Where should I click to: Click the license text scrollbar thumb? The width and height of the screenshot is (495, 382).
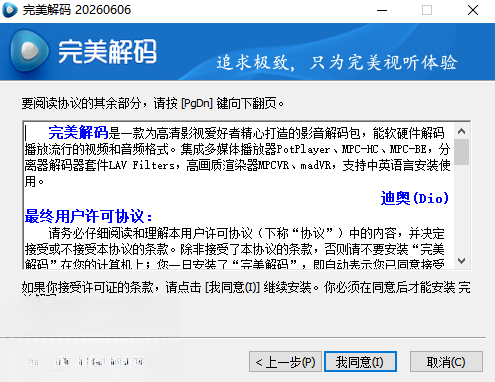(462, 152)
